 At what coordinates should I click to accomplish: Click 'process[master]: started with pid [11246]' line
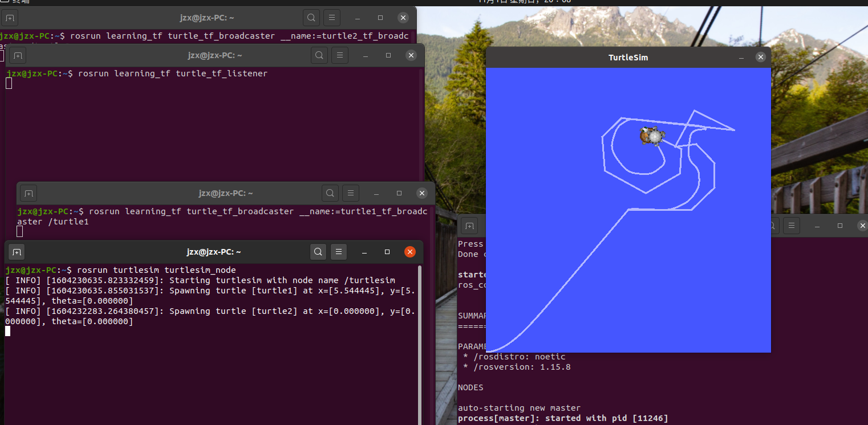click(563, 418)
